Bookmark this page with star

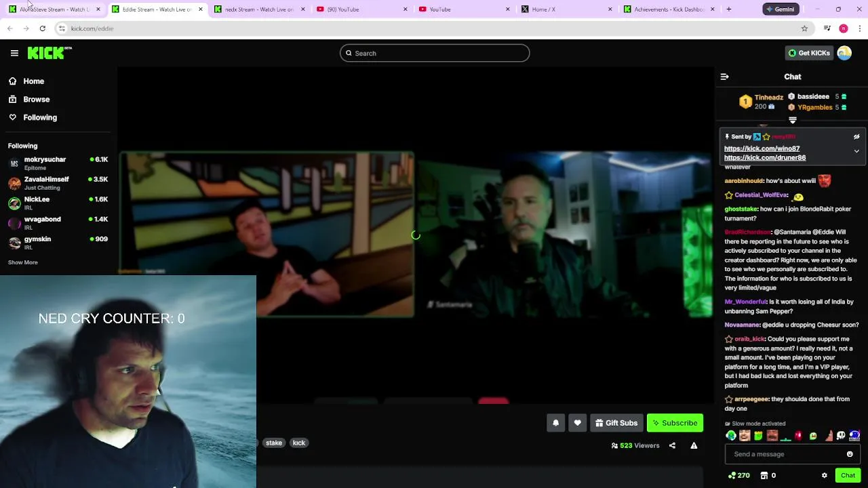click(x=804, y=28)
